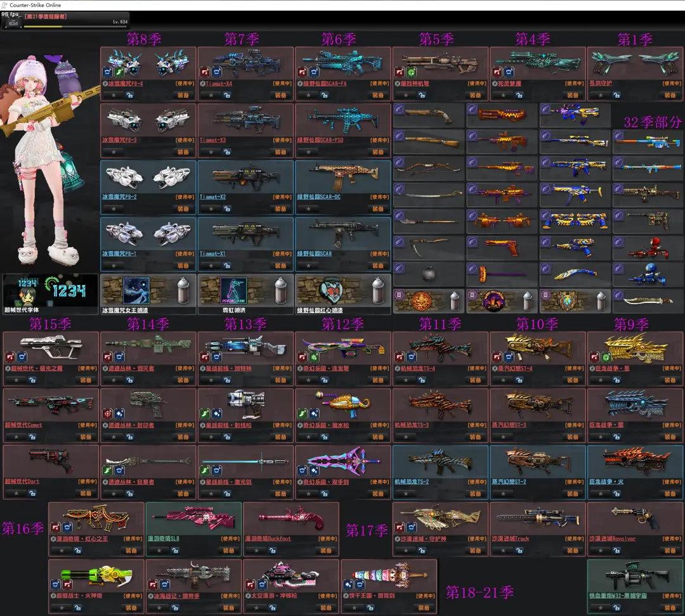685x616 pixels.
Task: Toggle the favorite star on 冰雪魔咒PB-1 card
Action: pyautogui.click(x=114, y=266)
